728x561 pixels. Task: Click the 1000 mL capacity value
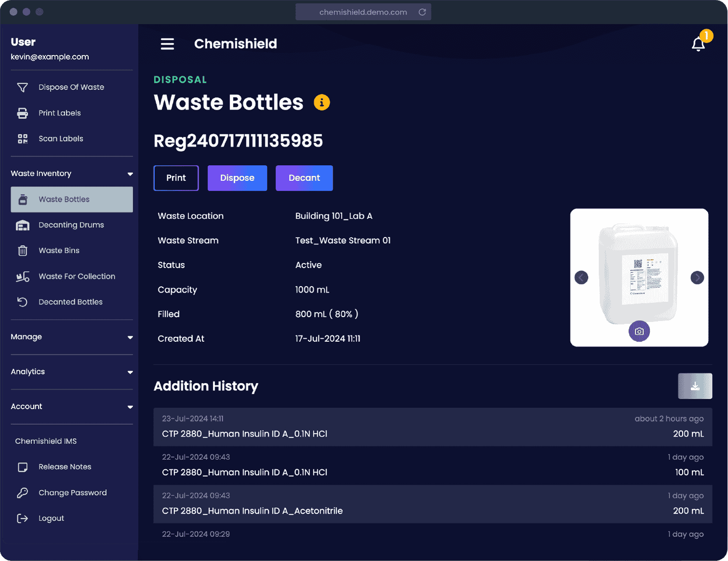(x=312, y=290)
